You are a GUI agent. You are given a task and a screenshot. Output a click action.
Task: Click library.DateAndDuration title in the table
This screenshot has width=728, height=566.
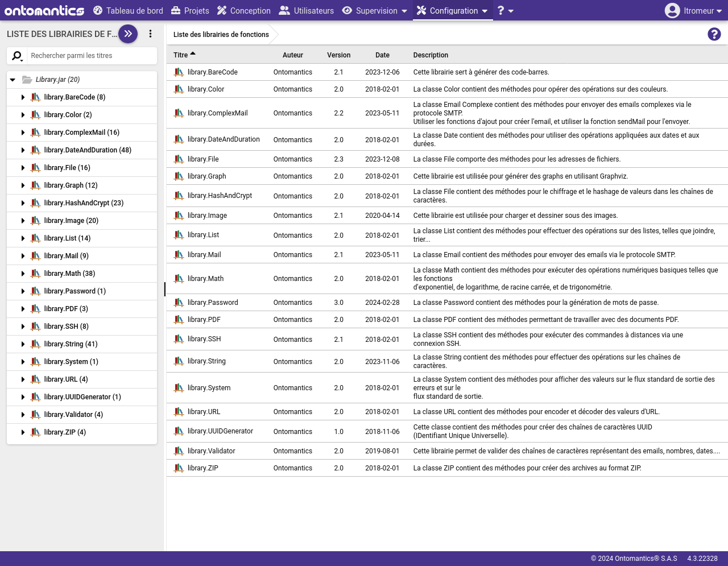click(x=224, y=139)
